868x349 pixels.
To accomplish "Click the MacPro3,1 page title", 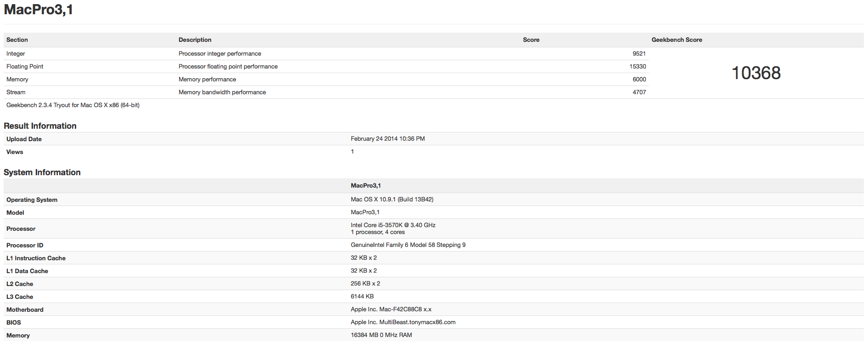I will 38,10.
